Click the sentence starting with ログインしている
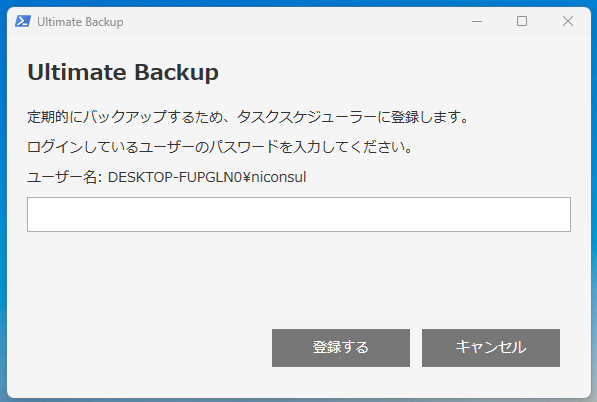 click(x=220, y=147)
